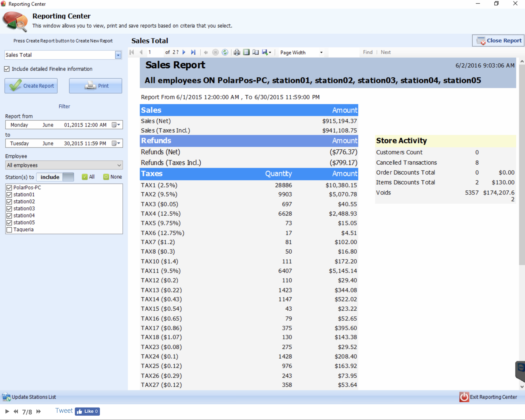Uncheck station01
Viewport: 525px width, 420px height.
pyautogui.click(x=9, y=195)
